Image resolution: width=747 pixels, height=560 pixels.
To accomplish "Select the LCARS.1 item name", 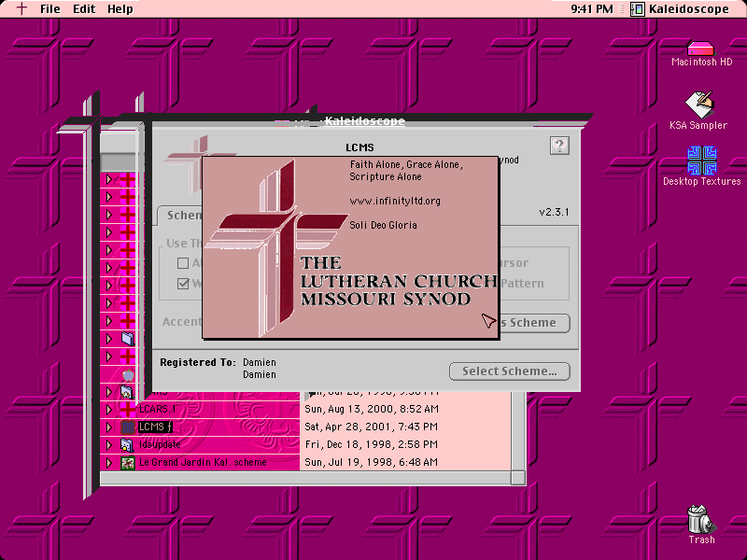I will [157, 409].
